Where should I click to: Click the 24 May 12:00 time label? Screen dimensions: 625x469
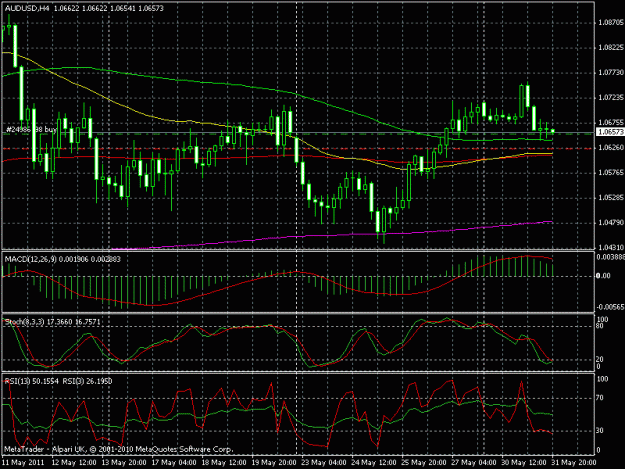coord(374,463)
